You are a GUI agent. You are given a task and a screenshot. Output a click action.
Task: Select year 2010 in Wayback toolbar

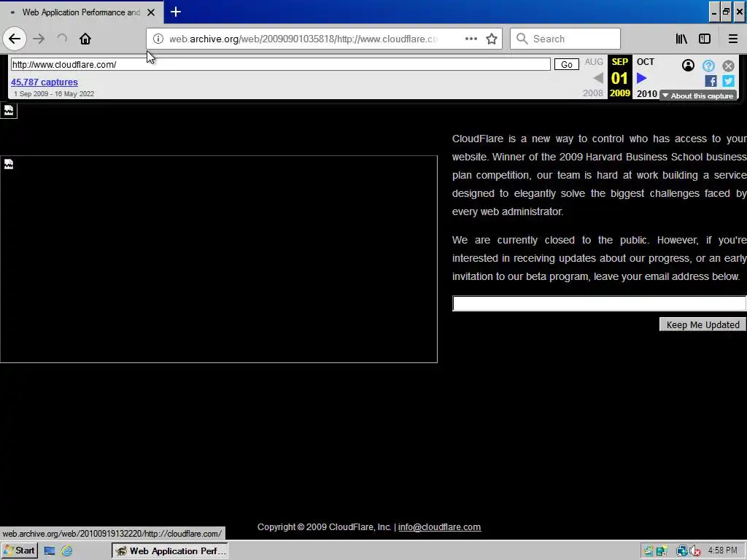647,93
